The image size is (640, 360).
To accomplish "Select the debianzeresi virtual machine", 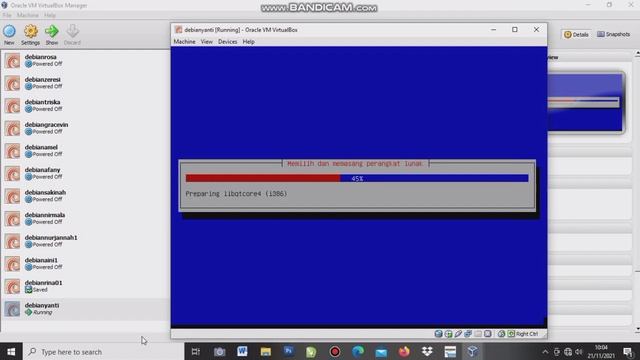I will click(x=85, y=83).
